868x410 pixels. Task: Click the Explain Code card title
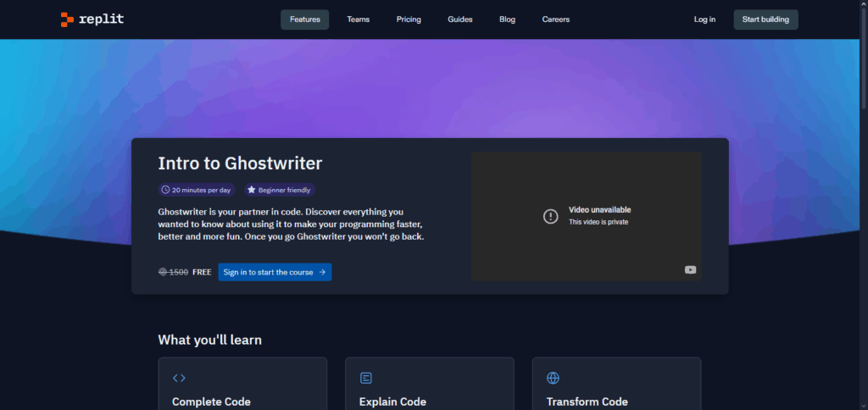392,402
